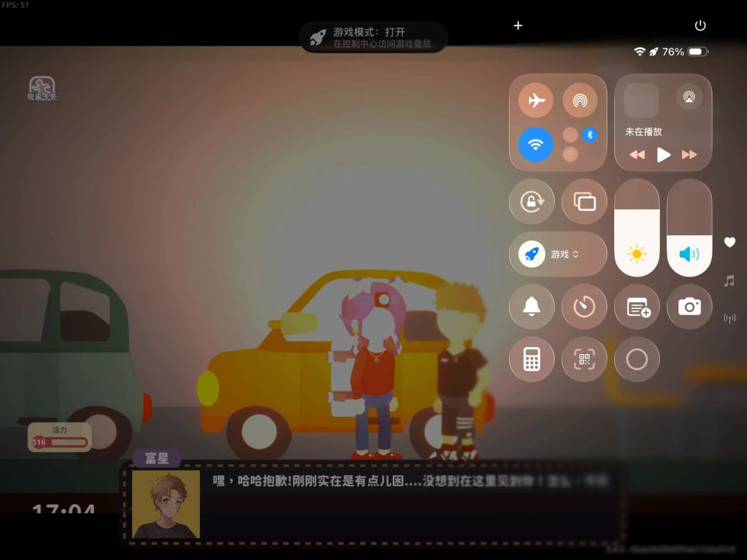Open the Calculator control
This screenshot has height=560, width=747.
point(531,360)
